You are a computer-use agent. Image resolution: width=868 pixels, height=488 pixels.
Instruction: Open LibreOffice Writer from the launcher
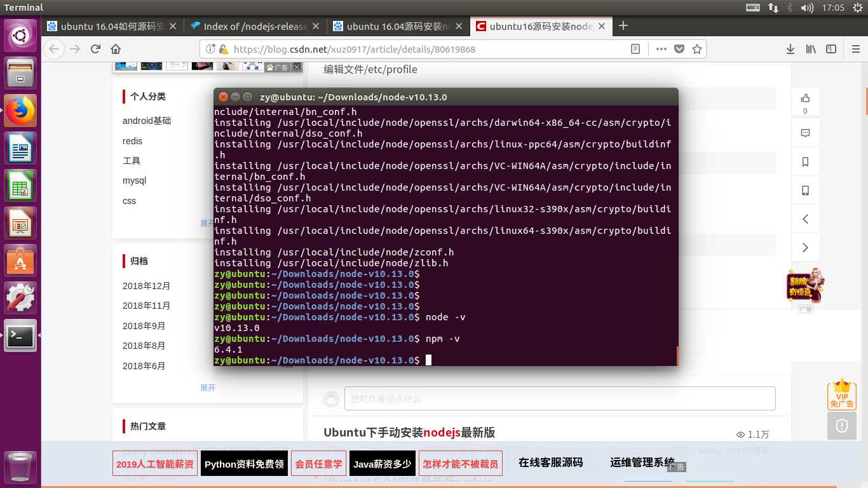tap(21, 149)
